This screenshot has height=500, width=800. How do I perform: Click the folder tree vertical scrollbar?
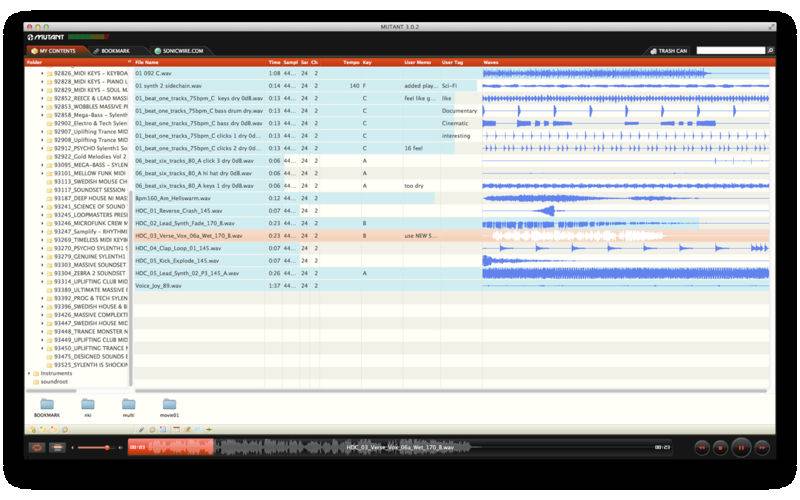point(131,288)
